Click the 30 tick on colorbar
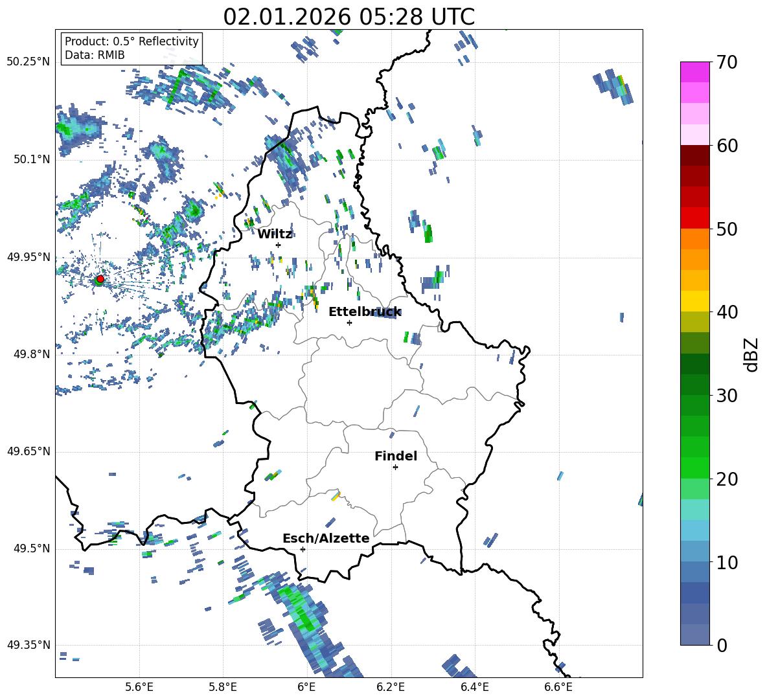The image size is (767, 700). [727, 396]
